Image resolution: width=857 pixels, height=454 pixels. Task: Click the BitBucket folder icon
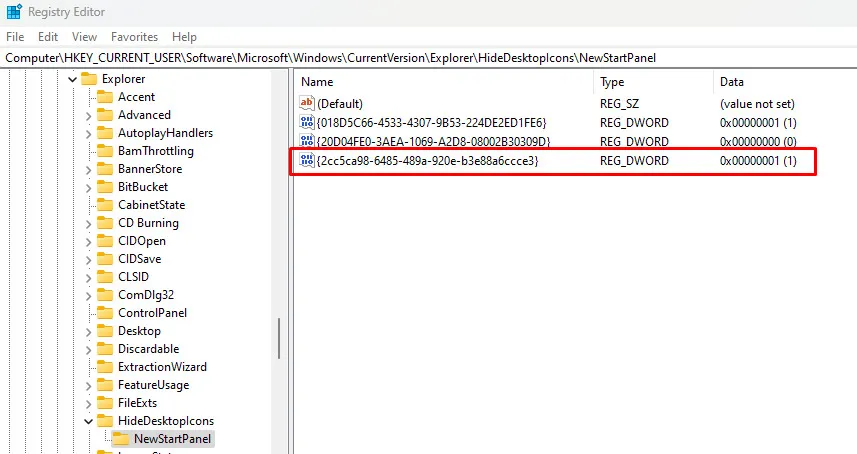pos(105,187)
